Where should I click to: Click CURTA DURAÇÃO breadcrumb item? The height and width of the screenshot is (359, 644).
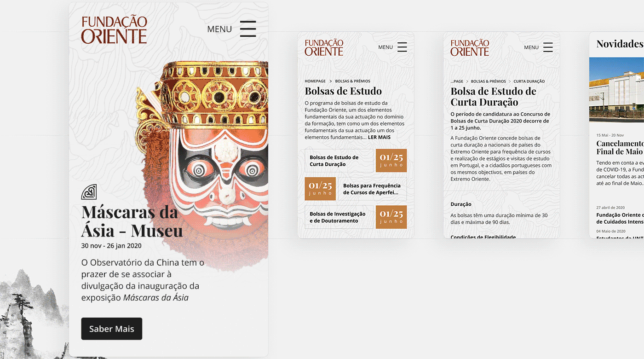coord(529,81)
